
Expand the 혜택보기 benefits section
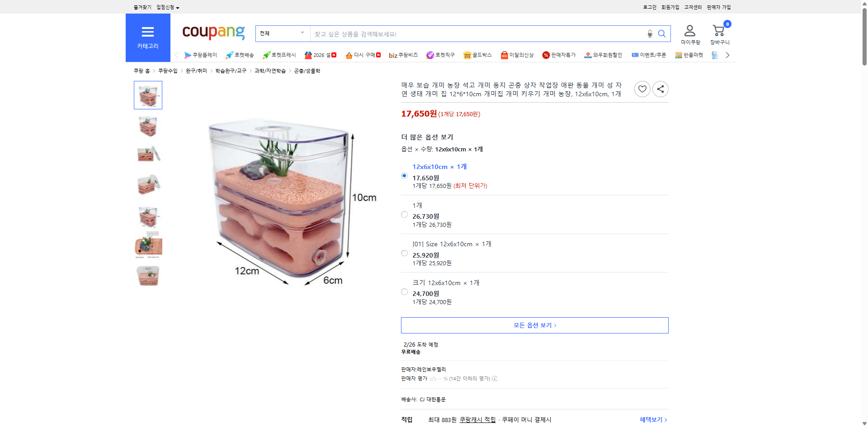[x=651, y=419]
